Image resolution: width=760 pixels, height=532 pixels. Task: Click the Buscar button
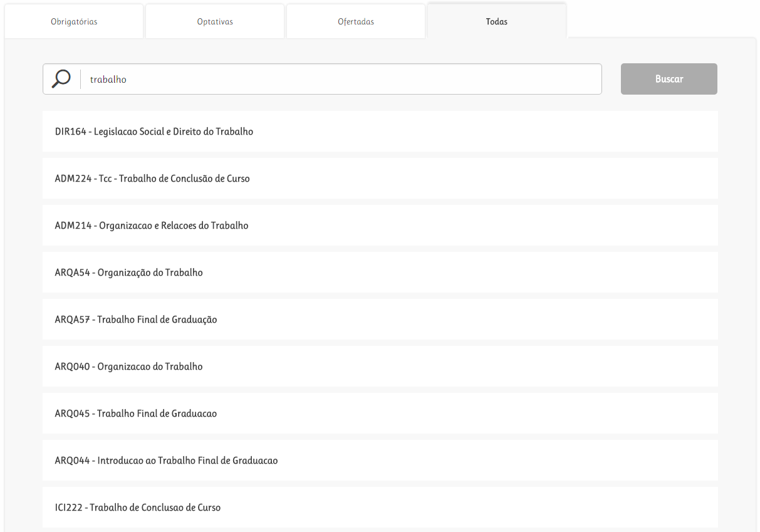click(669, 79)
